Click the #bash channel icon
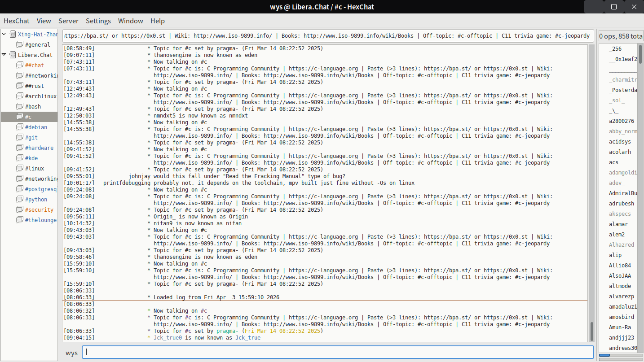Image resolution: width=644 pixels, height=362 pixels. [20, 107]
